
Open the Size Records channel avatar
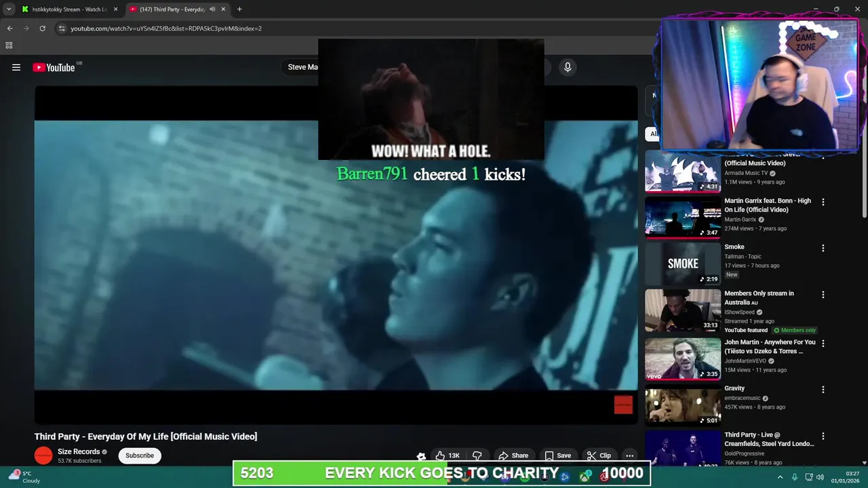[43, 455]
